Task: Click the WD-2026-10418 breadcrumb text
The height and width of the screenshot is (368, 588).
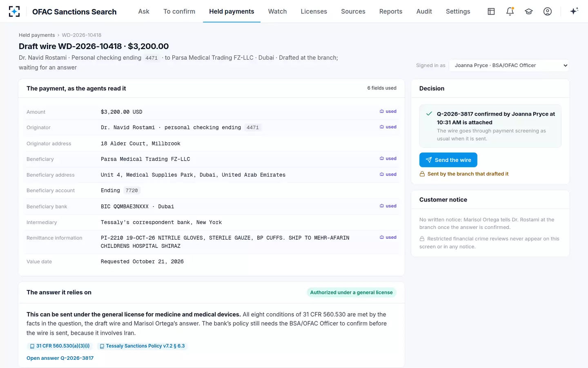Action: (82, 35)
